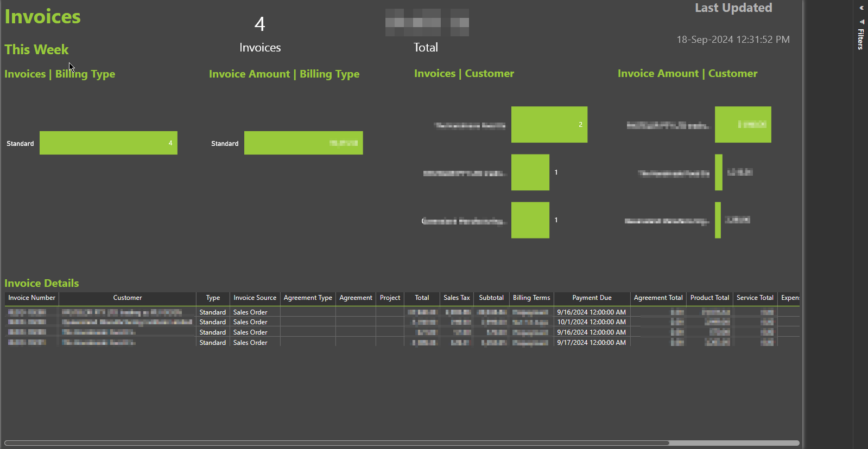Click the Subtotal column header
The height and width of the screenshot is (449, 868).
[x=491, y=298]
